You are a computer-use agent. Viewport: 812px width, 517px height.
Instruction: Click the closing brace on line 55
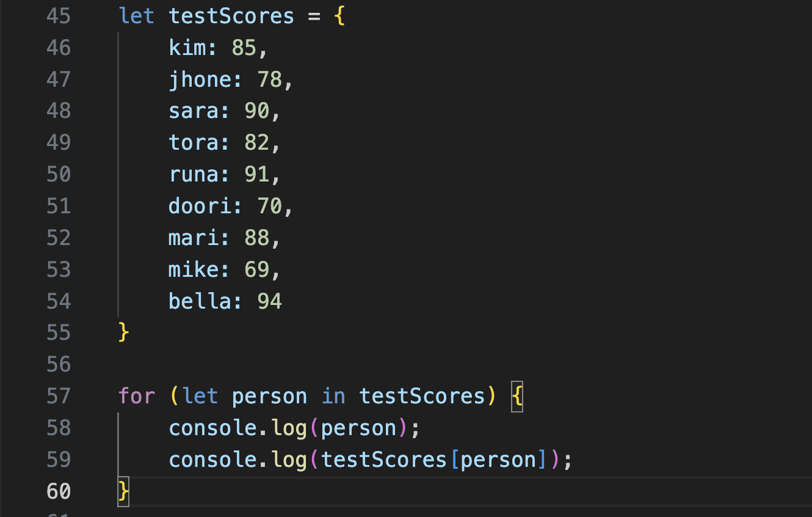coord(124,332)
